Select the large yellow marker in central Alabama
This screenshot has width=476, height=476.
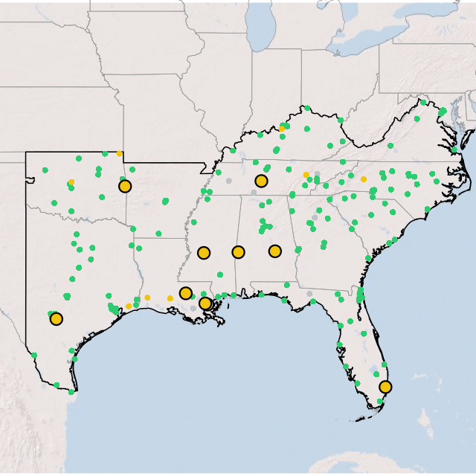(x=274, y=251)
